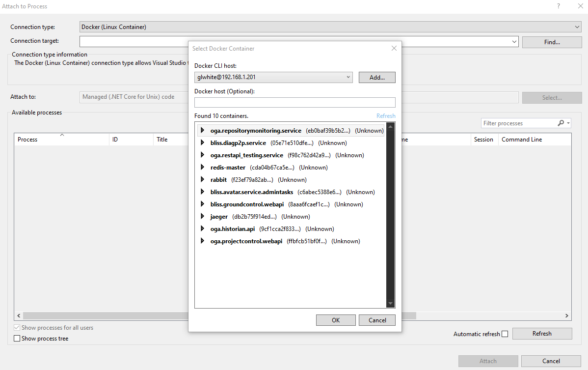Viewport: 588px width, 370px height.
Task: Click the container list scroll down arrow
Action: click(390, 303)
